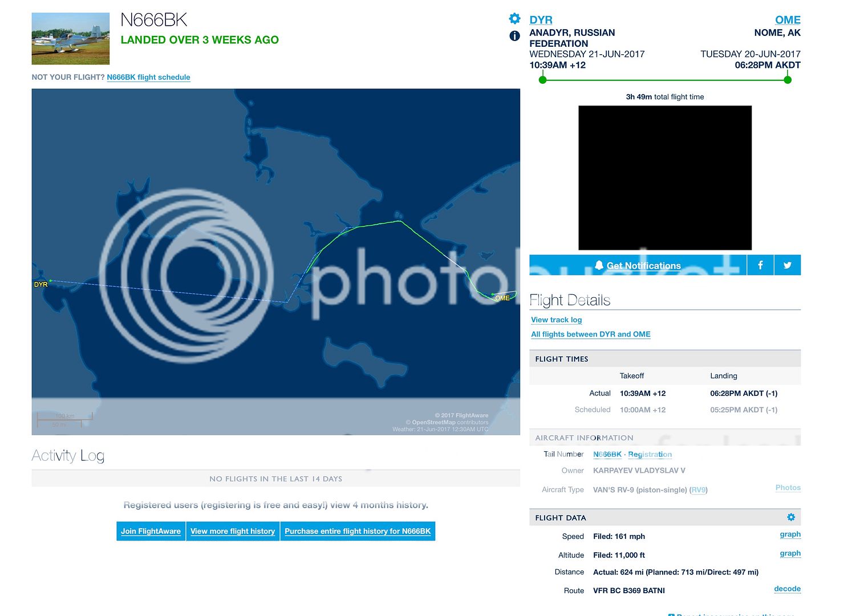
Task: Open the Speed graph link
Action: 790,534
